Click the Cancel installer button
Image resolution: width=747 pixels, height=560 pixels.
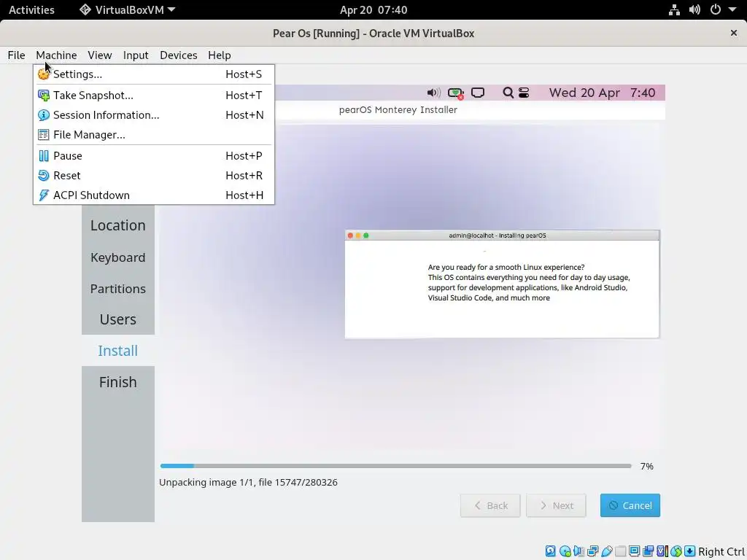pos(630,505)
